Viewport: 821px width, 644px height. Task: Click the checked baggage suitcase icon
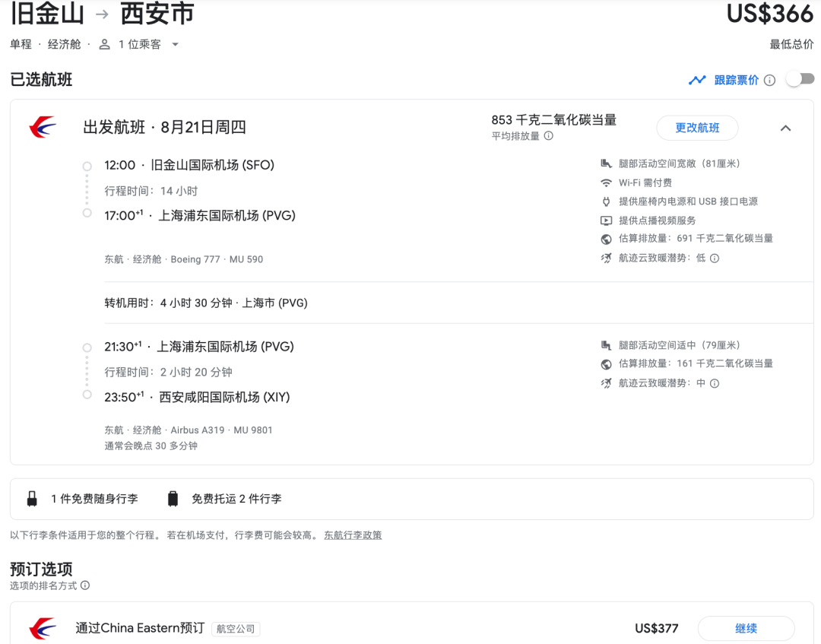[173, 499]
